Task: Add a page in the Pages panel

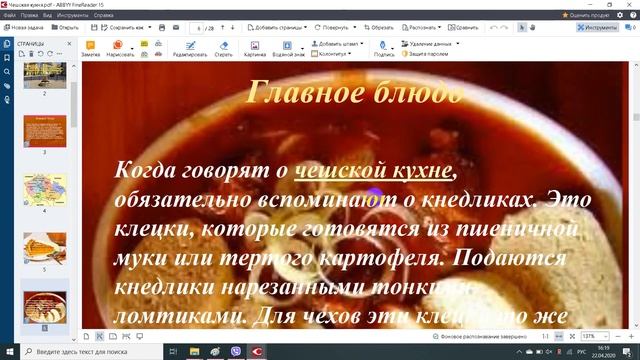Action: [x=22, y=54]
